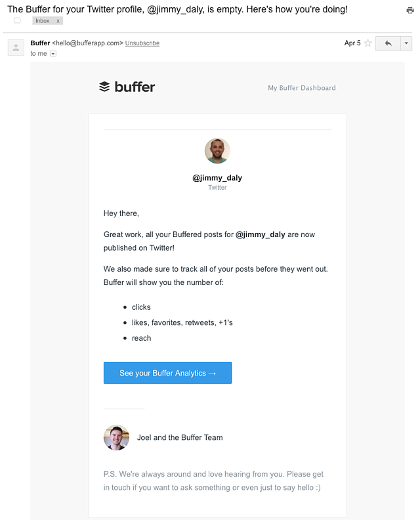Click the @jimmy_daly username heading
The image size is (420, 520).
tap(217, 178)
